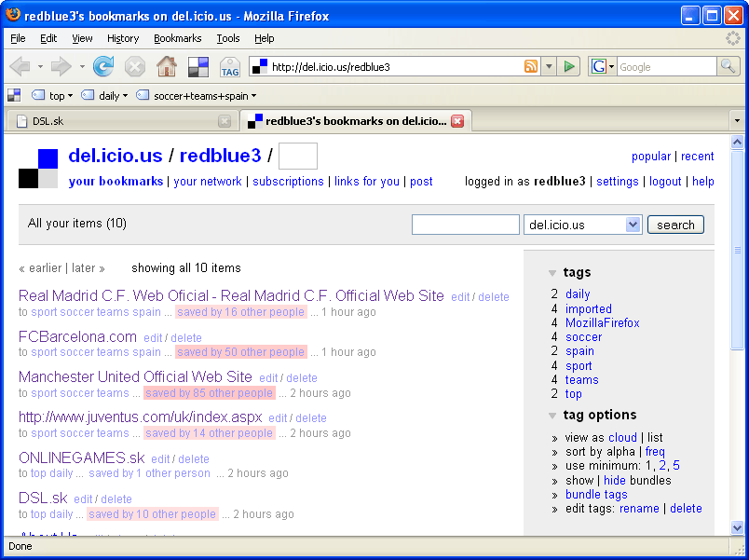Viewport: 749px width, 560px height.
Task: Go back with the Back arrow button
Action: pos(20,67)
